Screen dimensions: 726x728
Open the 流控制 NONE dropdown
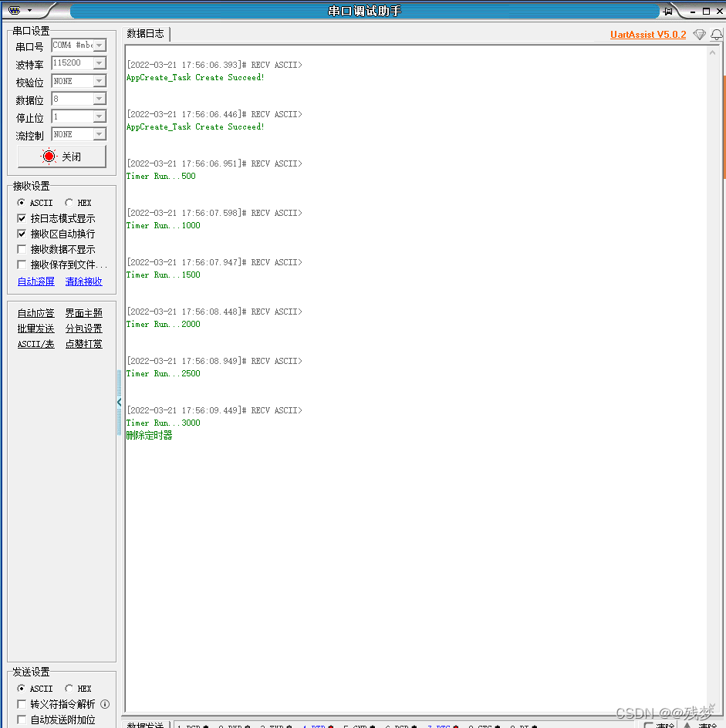click(x=100, y=134)
